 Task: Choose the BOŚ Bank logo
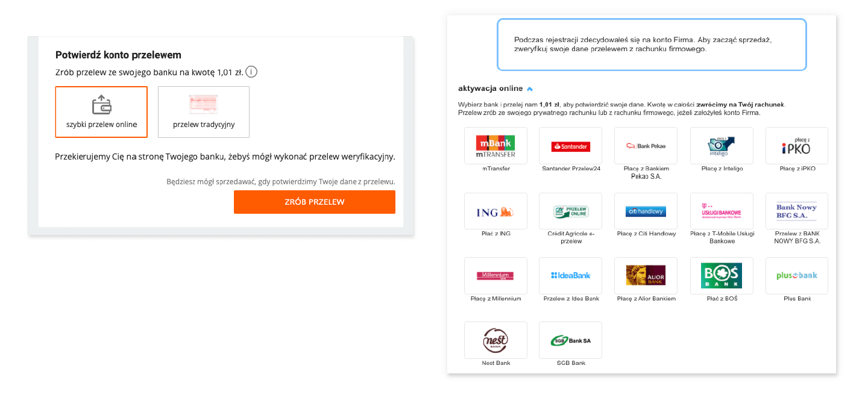tap(722, 276)
